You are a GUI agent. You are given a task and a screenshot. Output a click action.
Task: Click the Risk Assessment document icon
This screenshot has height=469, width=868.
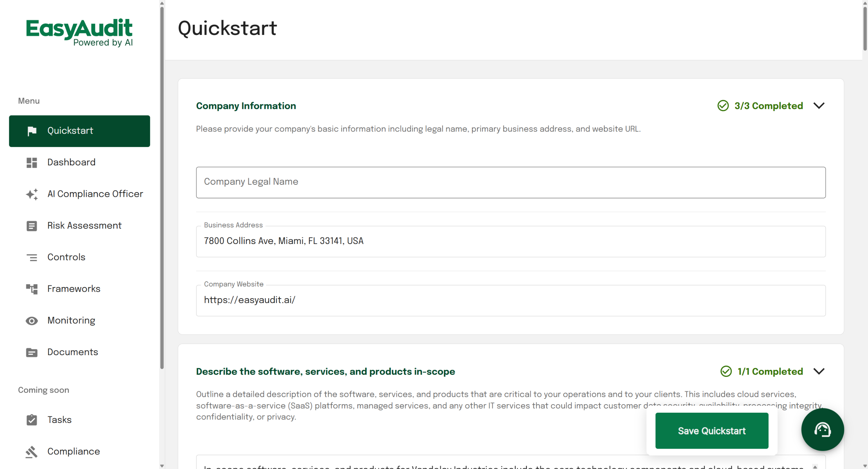coord(32,226)
